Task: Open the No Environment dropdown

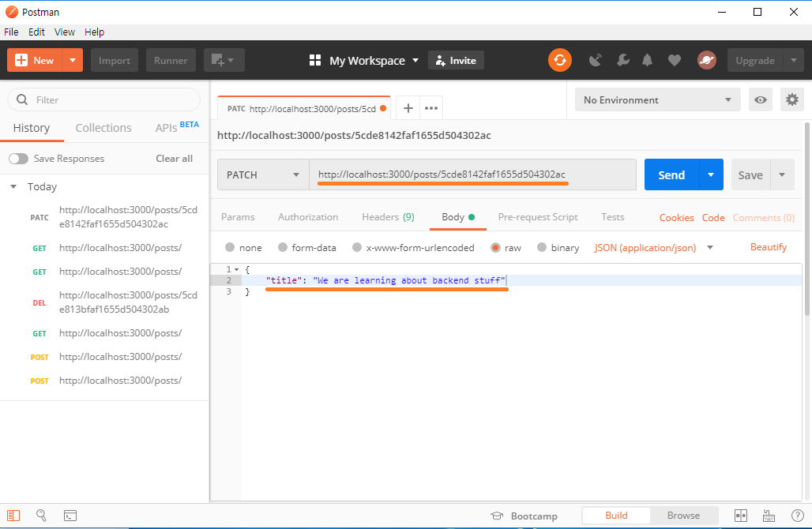Action: click(658, 100)
